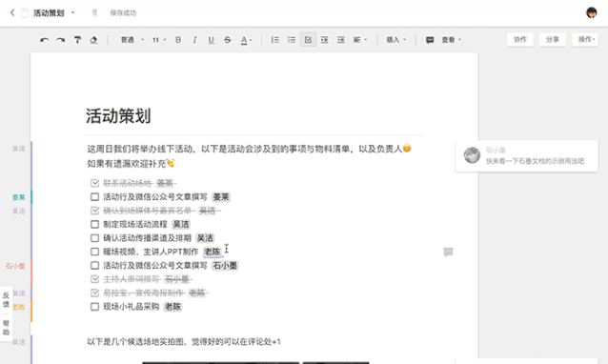The image size is (608, 364).
Task: Toggle the checklist task list button
Action: [308, 40]
